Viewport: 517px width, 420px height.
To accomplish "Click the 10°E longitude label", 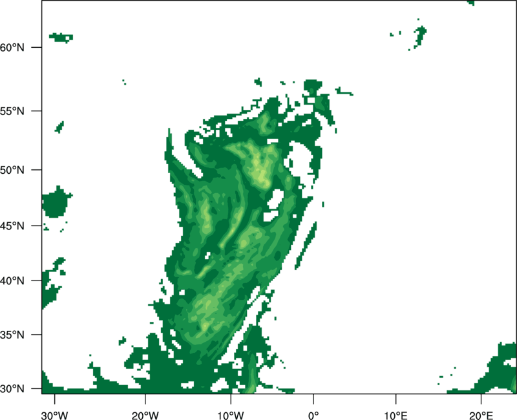I will pyautogui.click(x=396, y=415).
